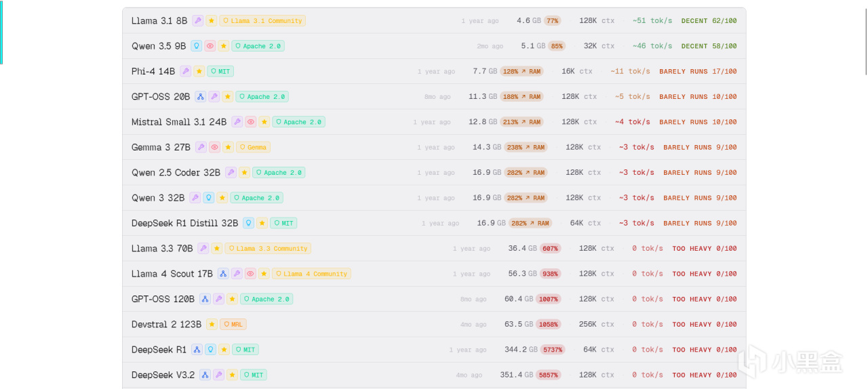868x389 pixels.
Task: Click the DECENT 62/100 score
Action: coord(709,21)
